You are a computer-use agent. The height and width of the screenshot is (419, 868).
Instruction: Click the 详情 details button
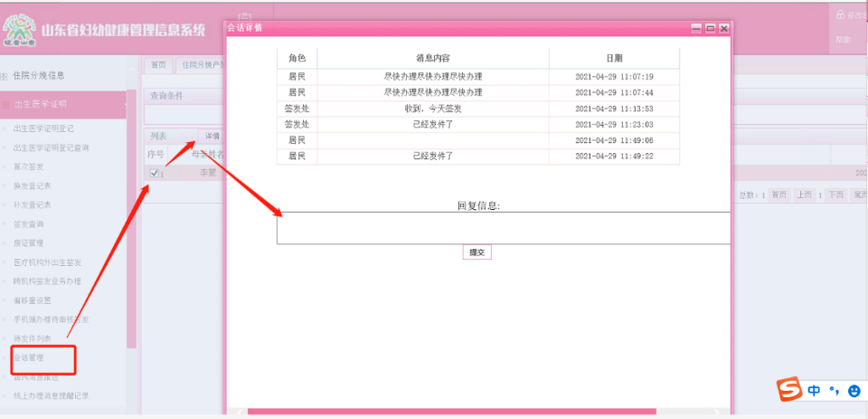212,136
